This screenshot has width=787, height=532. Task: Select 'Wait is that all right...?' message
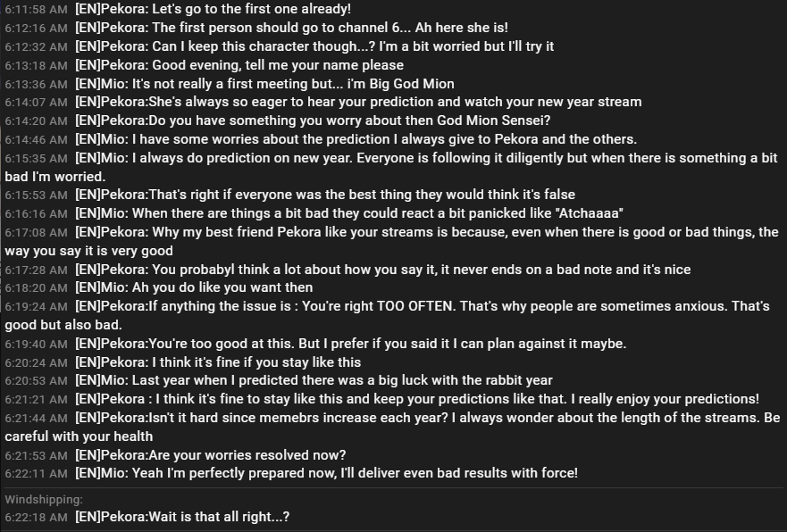tap(182, 517)
